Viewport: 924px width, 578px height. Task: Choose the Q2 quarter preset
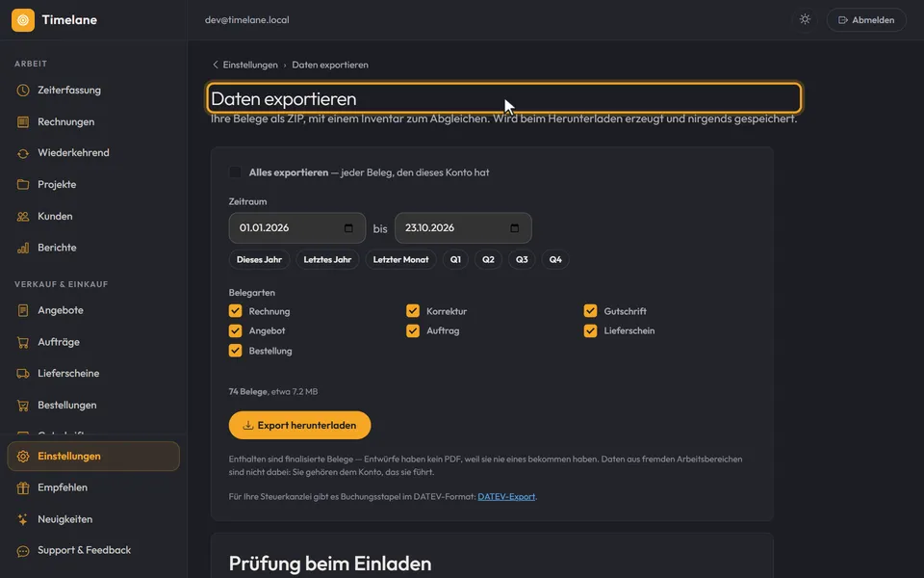[489, 259]
